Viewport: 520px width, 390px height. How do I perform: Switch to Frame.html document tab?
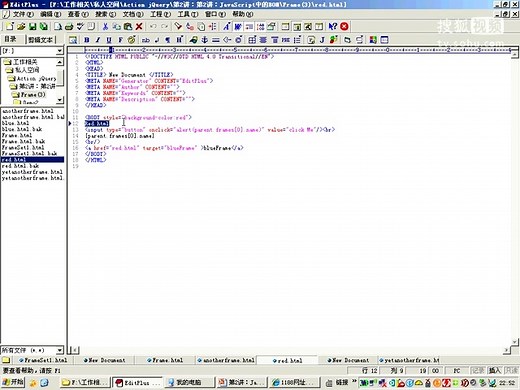[165, 360]
